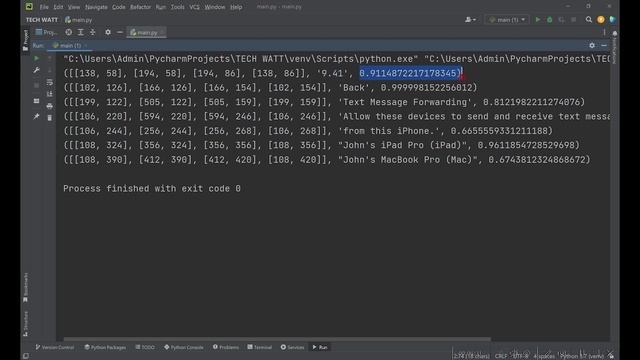This screenshot has height=360, width=640.
Task: Open Notifications bell on right stripe
Action: pos(615,33)
